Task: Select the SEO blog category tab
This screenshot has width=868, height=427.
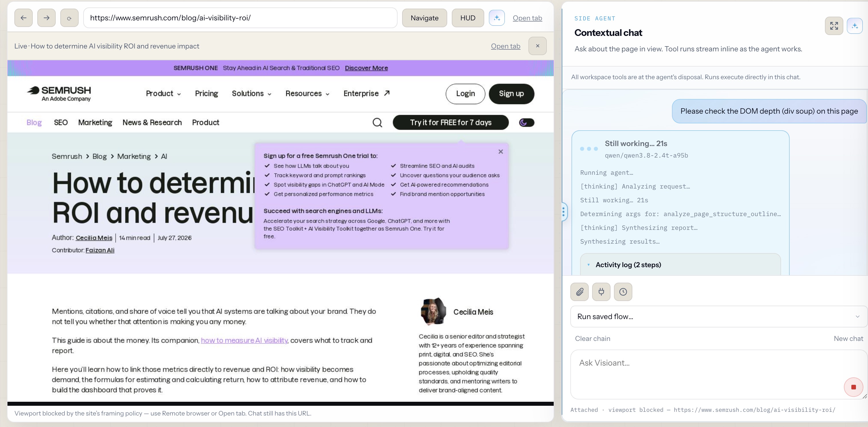Action: pyautogui.click(x=61, y=123)
